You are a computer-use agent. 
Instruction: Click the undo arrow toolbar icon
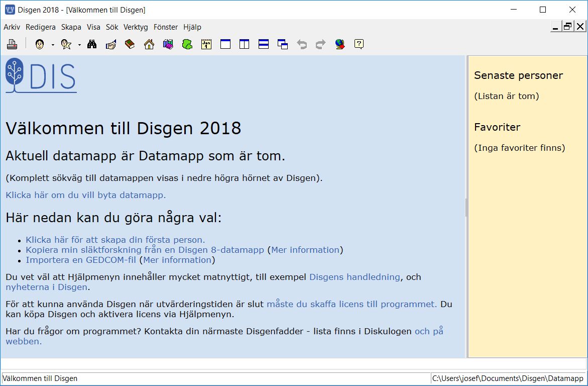tap(302, 44)
